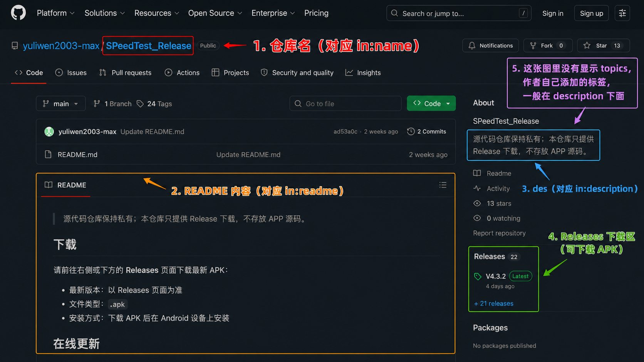Switch to the Code tab
Screen dimensions: 644x362
[x=29, y=73]
